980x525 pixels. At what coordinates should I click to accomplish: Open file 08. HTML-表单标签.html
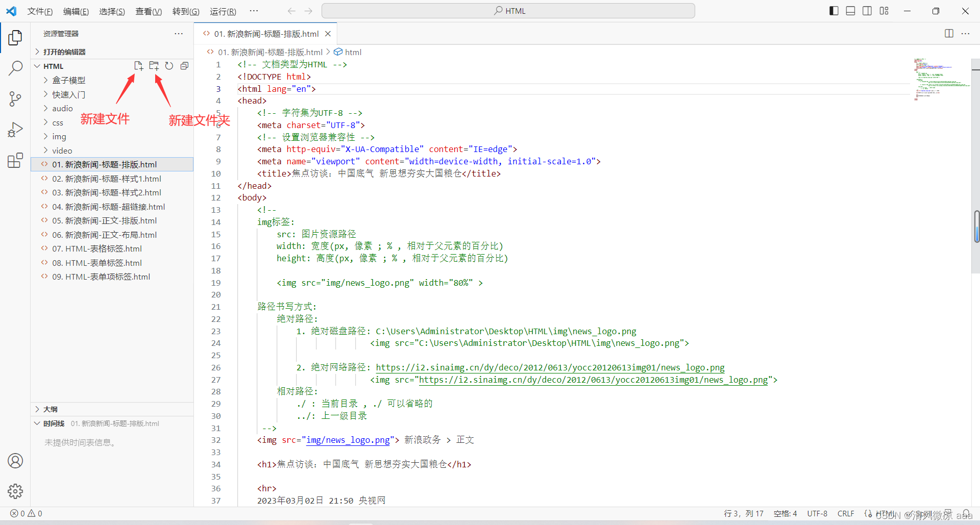[x=112, y=263]
